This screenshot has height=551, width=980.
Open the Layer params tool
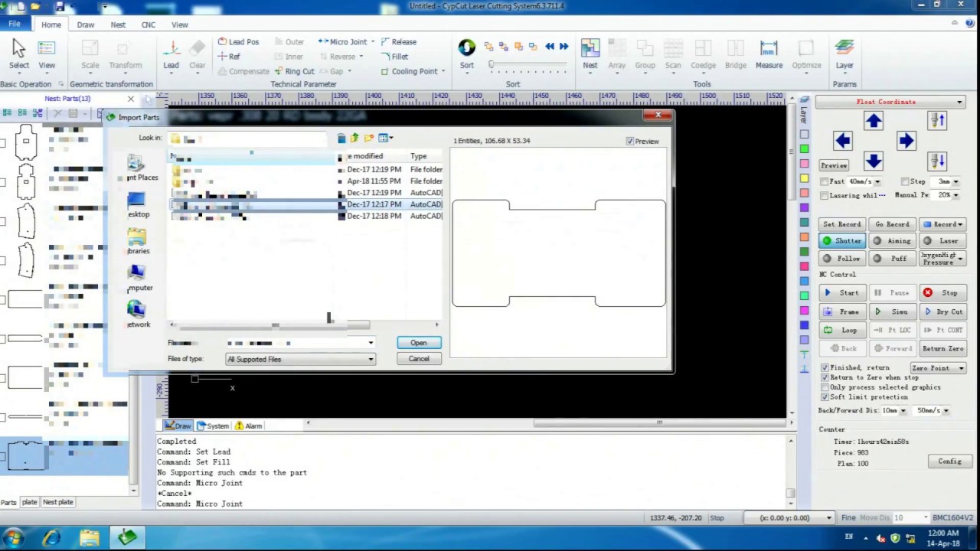pos(844,54)
